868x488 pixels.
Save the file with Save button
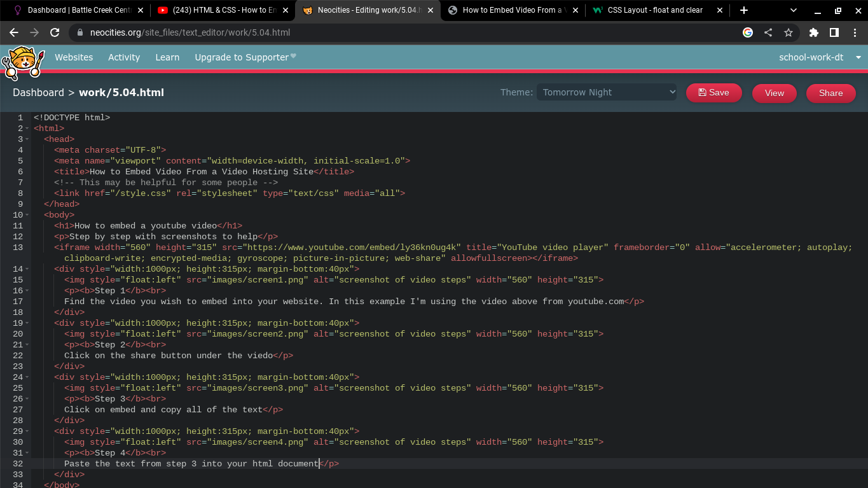713,92
